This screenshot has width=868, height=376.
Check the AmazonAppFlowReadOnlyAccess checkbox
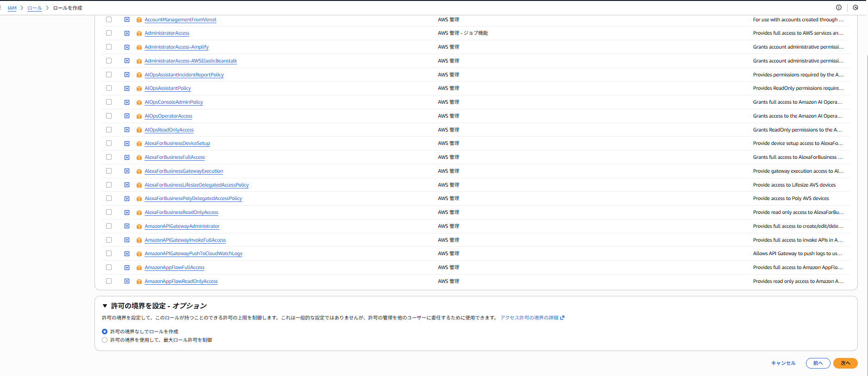(109, 281)
